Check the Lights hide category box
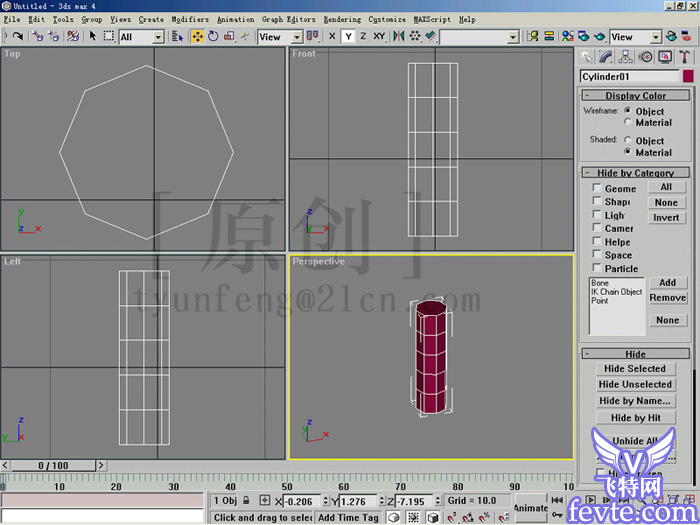The height and width of the screenshot is (525, 700). point(596,214)
